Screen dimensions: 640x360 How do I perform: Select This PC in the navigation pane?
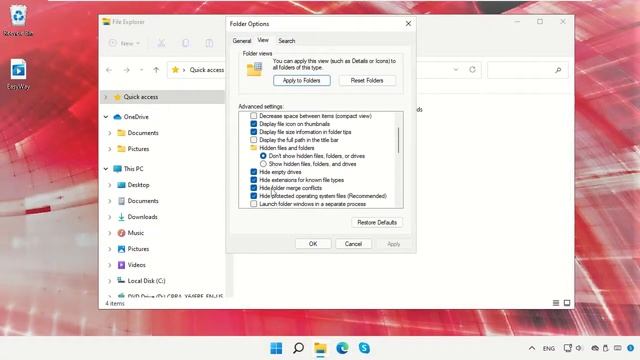pyautogui.click(x=133, y=169)
